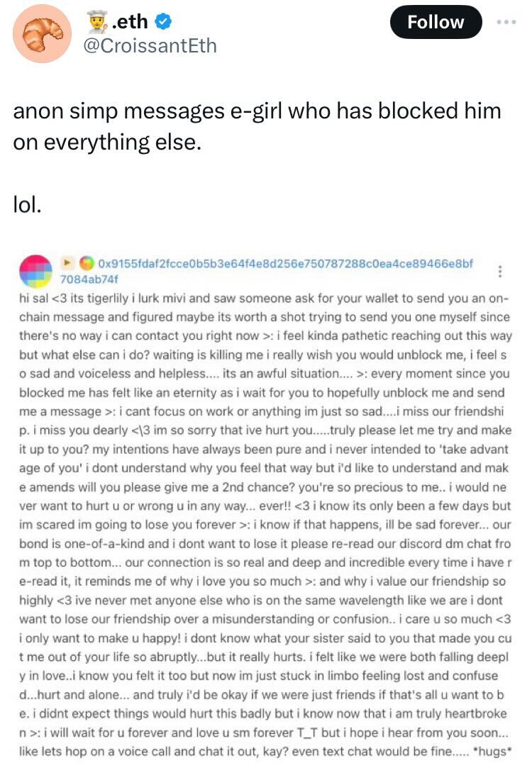Screen dimensions: 532x763
Task: Click the line mentioning "re-read our discord dm chat"
Action: [x=265, y=544]
